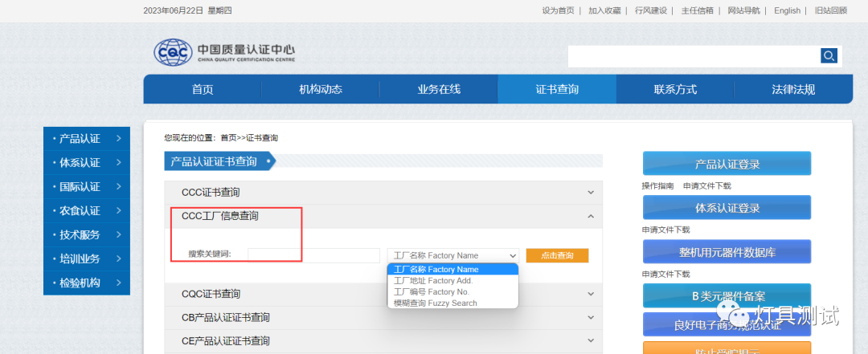This screenshot has height=354, width=868.
Task: Click the arrow beside 技术服务 in sidebar
Action: click(118, 234)
